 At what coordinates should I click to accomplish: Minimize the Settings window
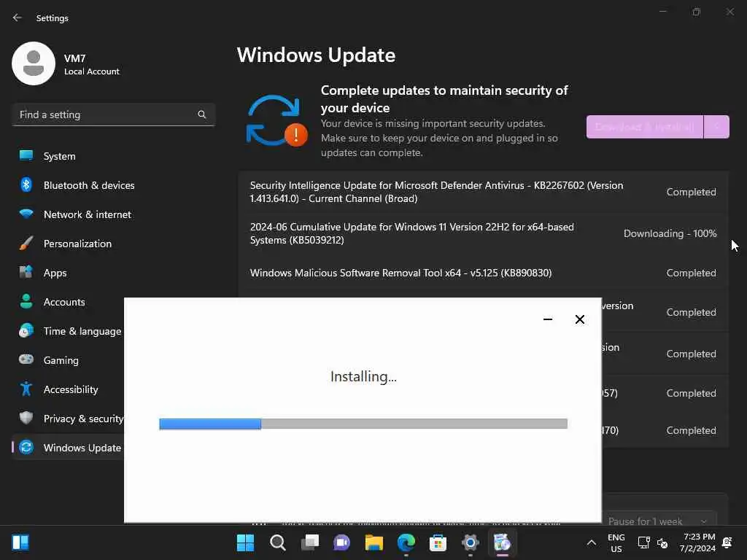pyautogui.click(x=662, y=12)
